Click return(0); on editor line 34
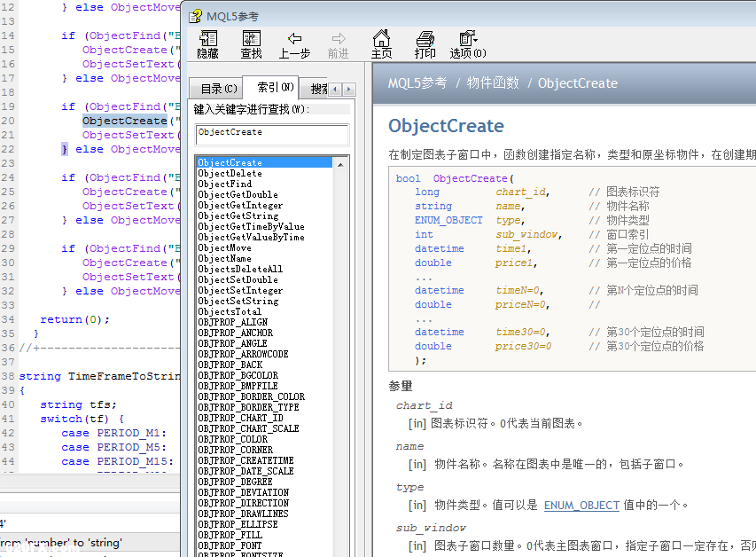The image size is (756, 557). (74, 319)
